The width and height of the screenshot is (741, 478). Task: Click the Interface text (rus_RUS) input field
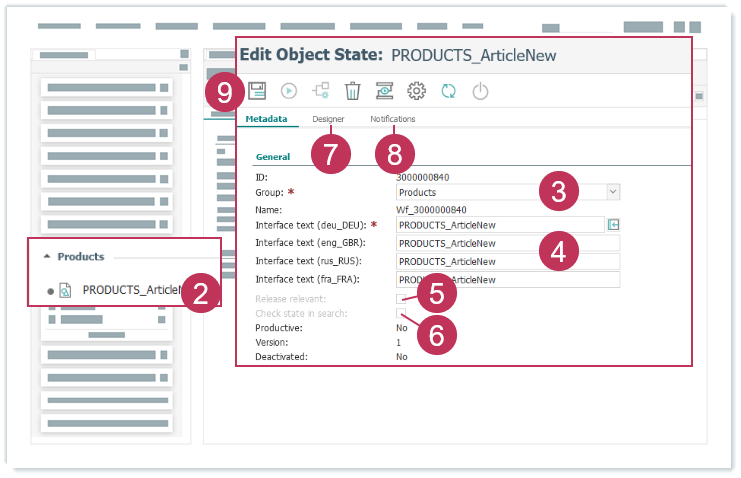pos(507,261)
